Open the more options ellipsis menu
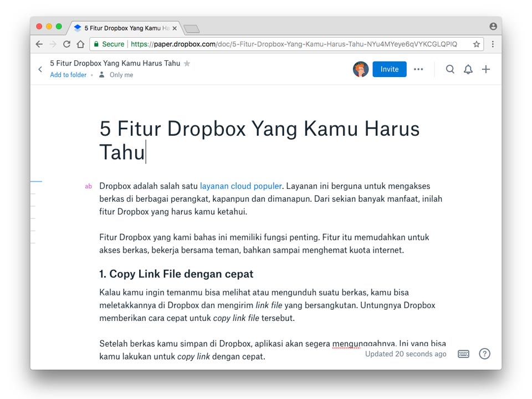The image size is (532, 399). point(418,69)
